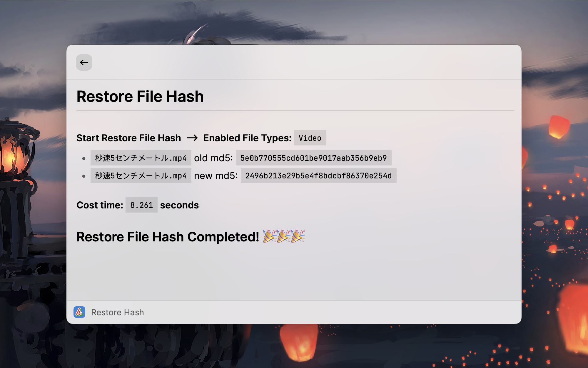Click the Enabled File Types label

pos(247,138)
